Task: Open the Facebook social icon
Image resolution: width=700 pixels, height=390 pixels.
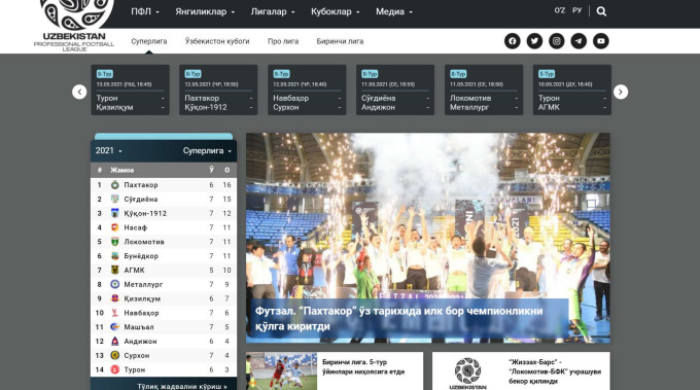Action: [512, 41]
